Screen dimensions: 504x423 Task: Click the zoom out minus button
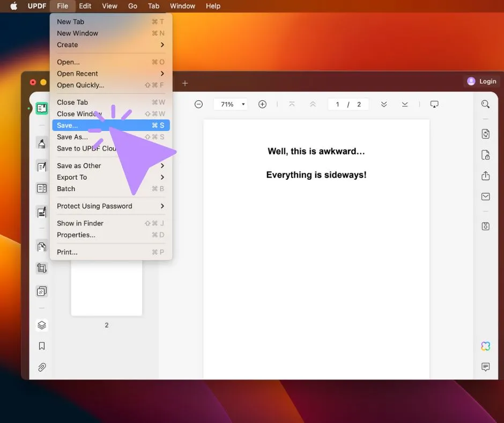198,104
